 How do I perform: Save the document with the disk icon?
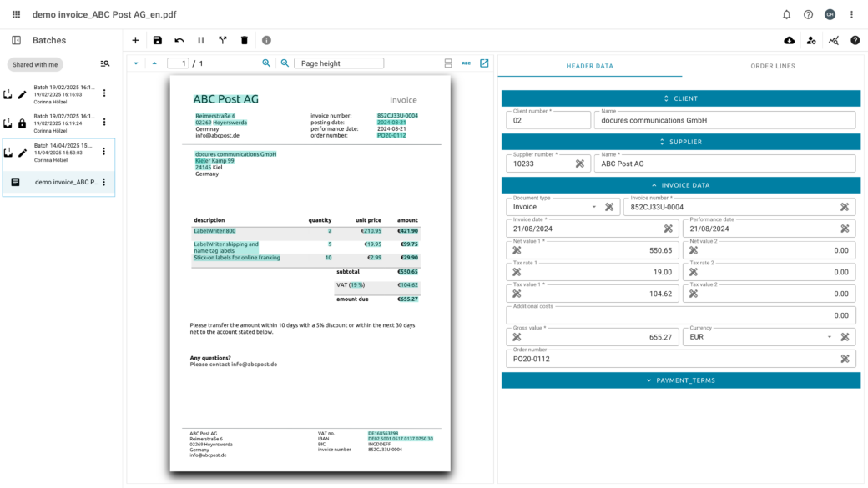158,40
